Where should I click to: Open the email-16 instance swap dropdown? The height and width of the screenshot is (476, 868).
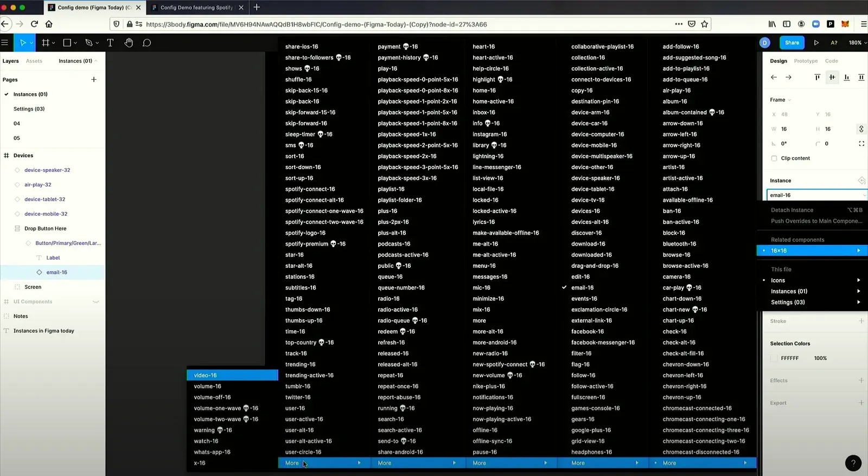pyautogui.click(x=816, y=195)
